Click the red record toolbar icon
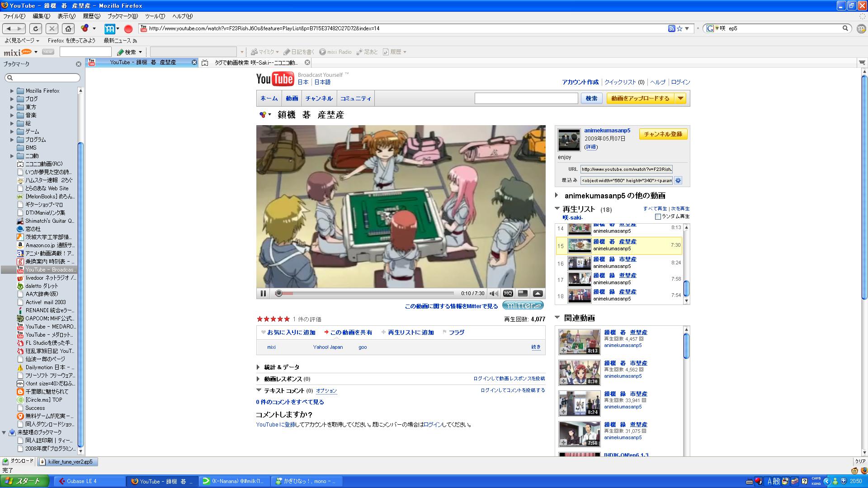868x488 pixels. [128, 29]
